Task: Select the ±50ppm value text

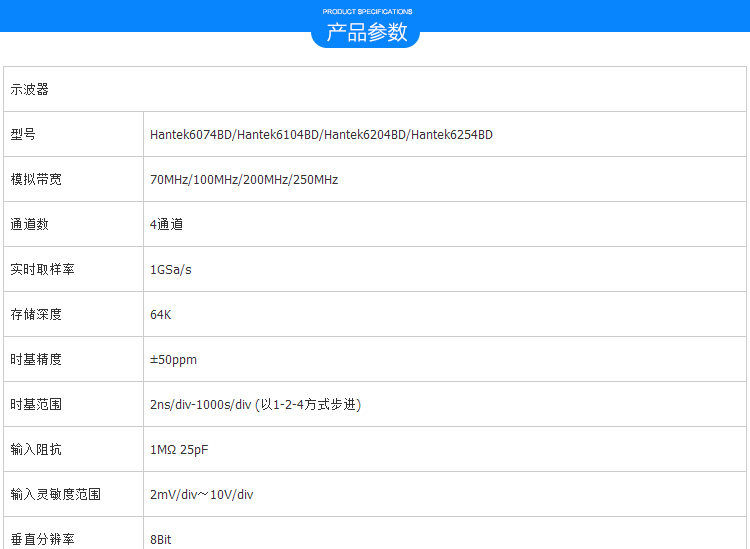Action: [174, 360]
